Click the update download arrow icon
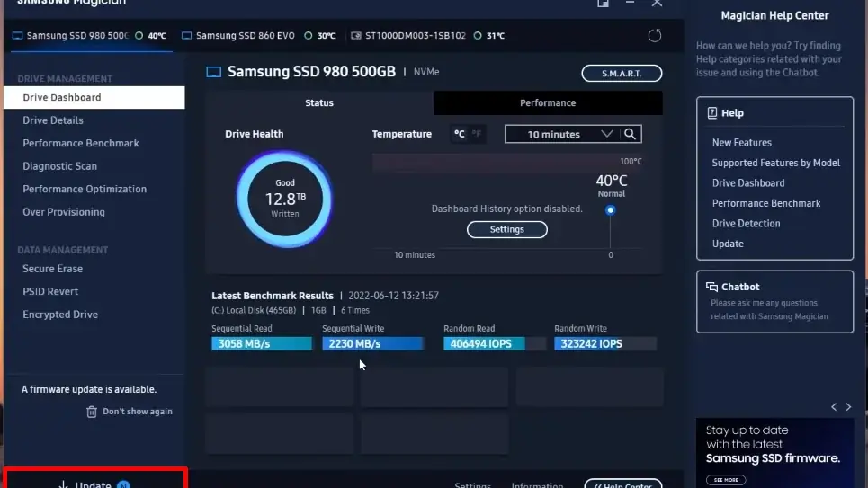Image resolution: width=868 pixels, height=488 pixels. [63, 484]
